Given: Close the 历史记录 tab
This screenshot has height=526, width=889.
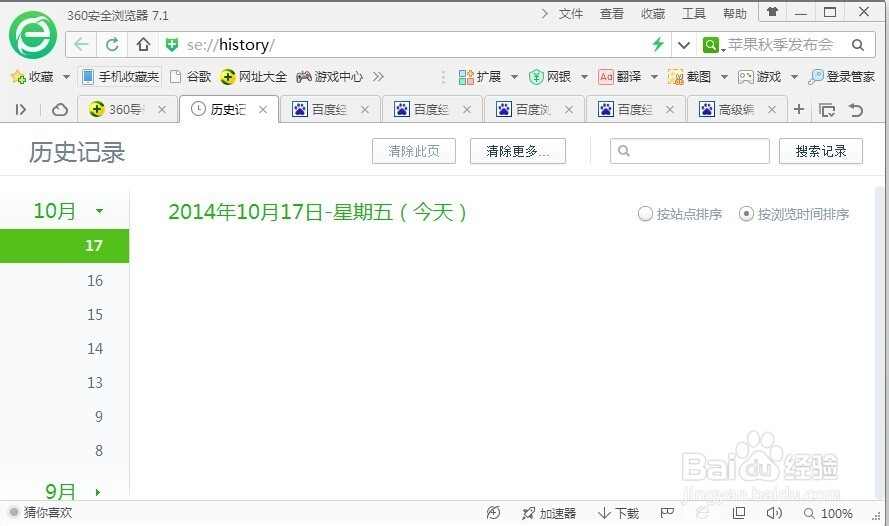Looking at the screenshot, I should point(263,109).
